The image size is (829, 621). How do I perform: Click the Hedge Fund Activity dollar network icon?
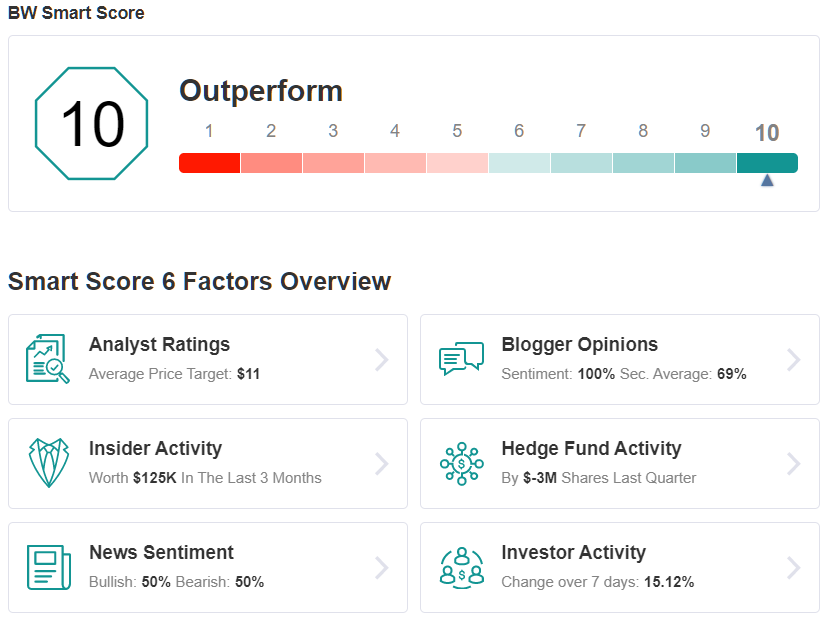(x=462, y=464)
